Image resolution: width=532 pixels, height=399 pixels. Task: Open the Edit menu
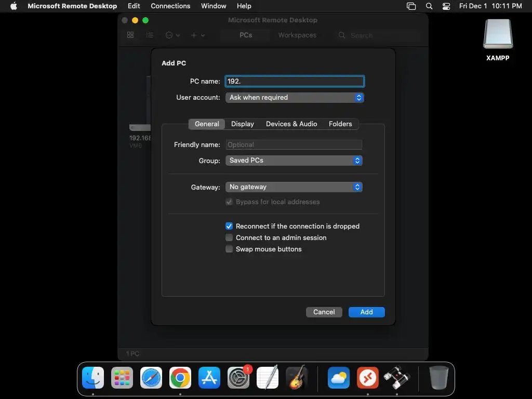click(134, 6)
